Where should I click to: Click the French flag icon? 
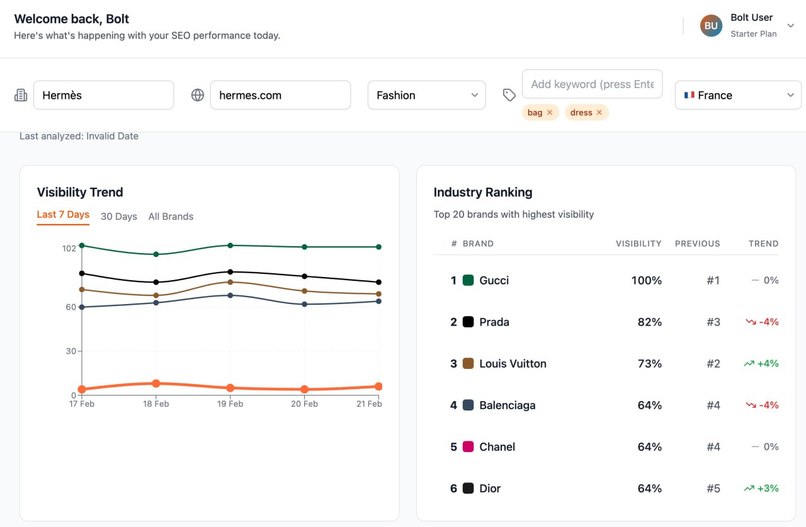click(x=689, y=95)
